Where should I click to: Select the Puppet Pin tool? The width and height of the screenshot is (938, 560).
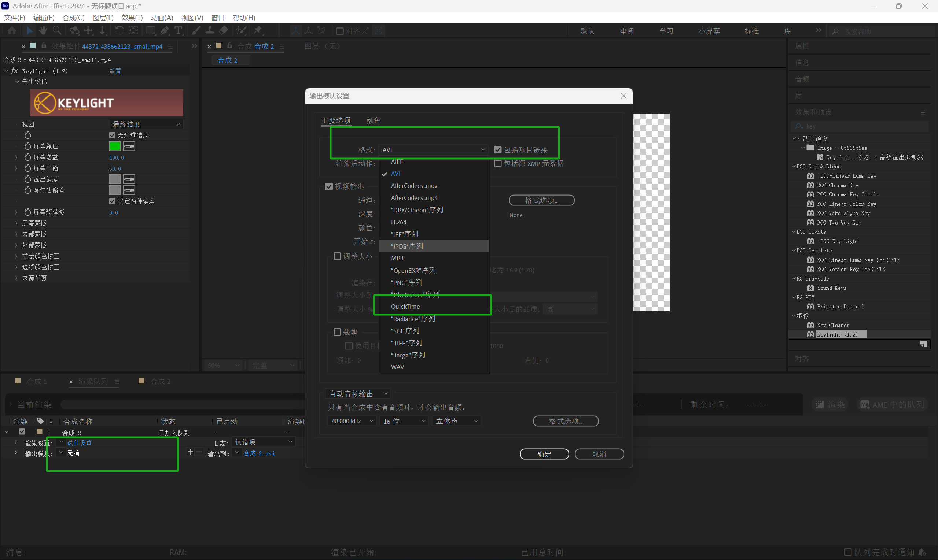(258, 30)
